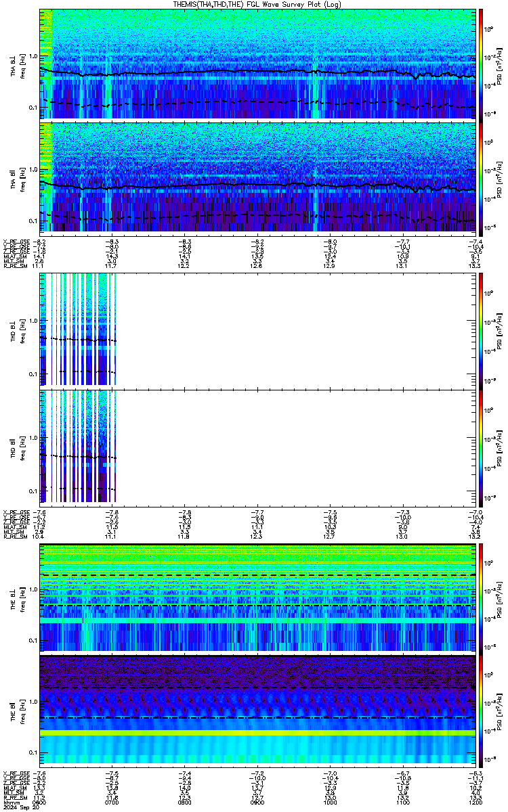
Task: Click the '0900' time axis label
Action: pos(258,803)
